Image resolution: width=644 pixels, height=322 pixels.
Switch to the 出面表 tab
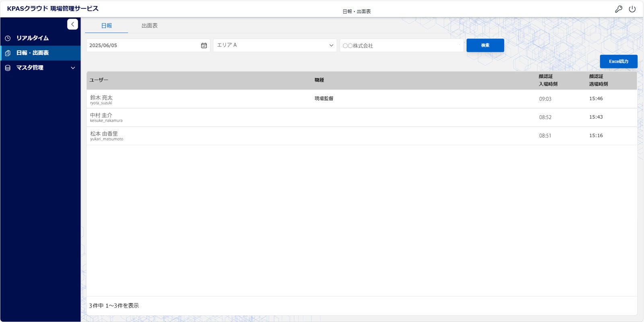(150, 25)
